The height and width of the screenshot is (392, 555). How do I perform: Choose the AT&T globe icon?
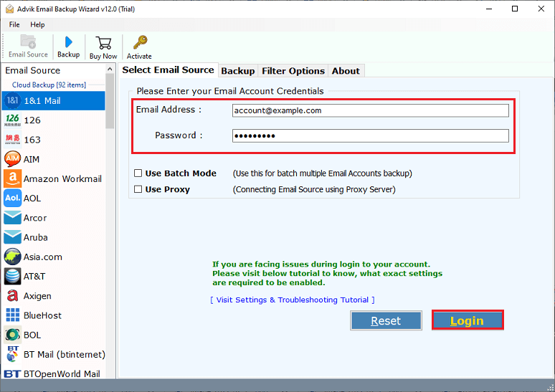coord(12,277)
